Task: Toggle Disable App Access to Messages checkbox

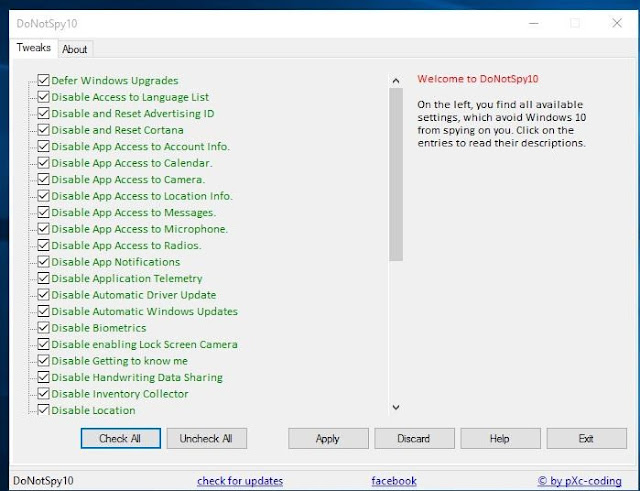Action: [x=43, y=212]
